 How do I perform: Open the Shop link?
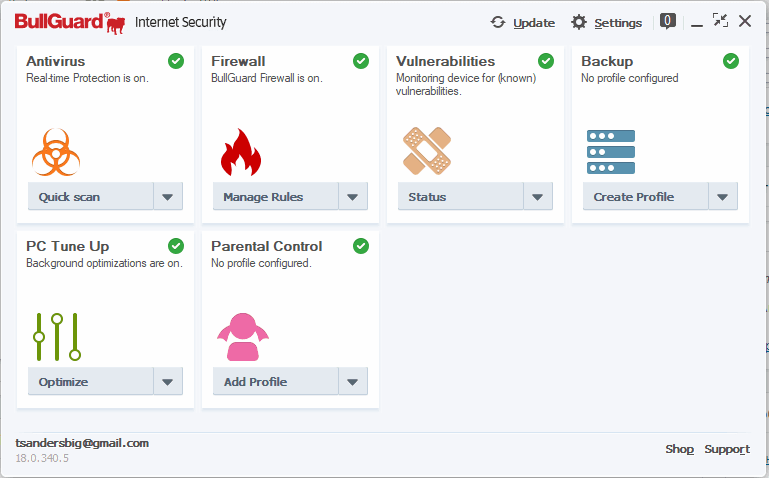679,449
